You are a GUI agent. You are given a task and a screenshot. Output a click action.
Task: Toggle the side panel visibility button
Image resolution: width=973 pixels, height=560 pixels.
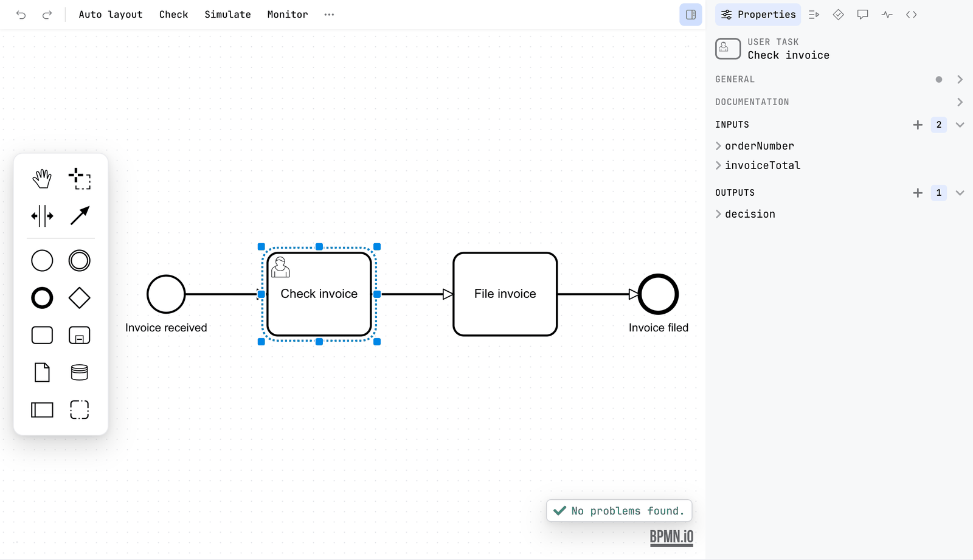coord(691,15)
